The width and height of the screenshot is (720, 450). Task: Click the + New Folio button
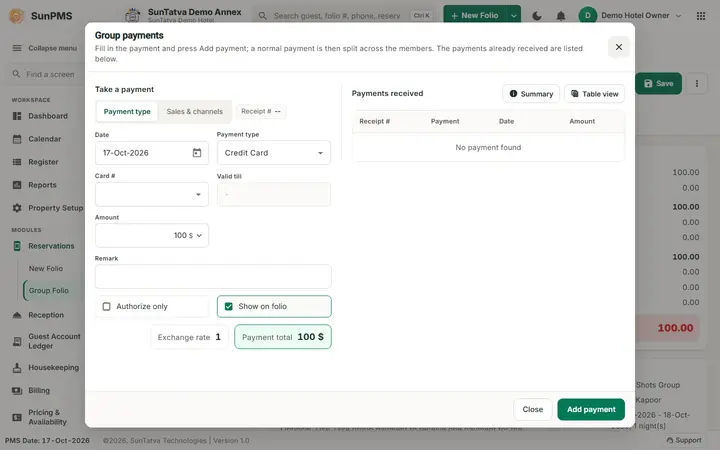coord(475,16)
